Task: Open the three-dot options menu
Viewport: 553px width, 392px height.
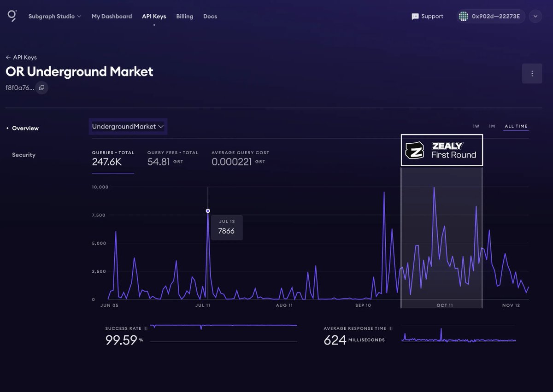Action: click(532, 74)
